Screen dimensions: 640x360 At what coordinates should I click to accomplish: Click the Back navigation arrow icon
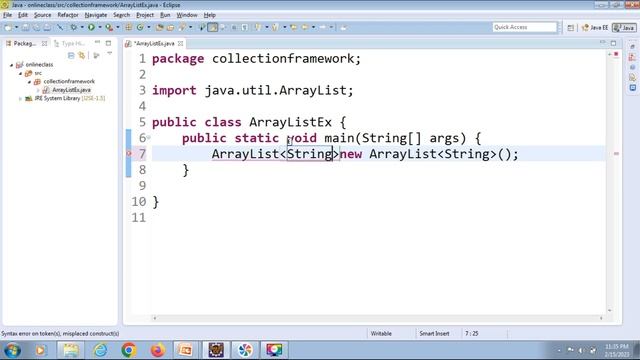point(304,27)
